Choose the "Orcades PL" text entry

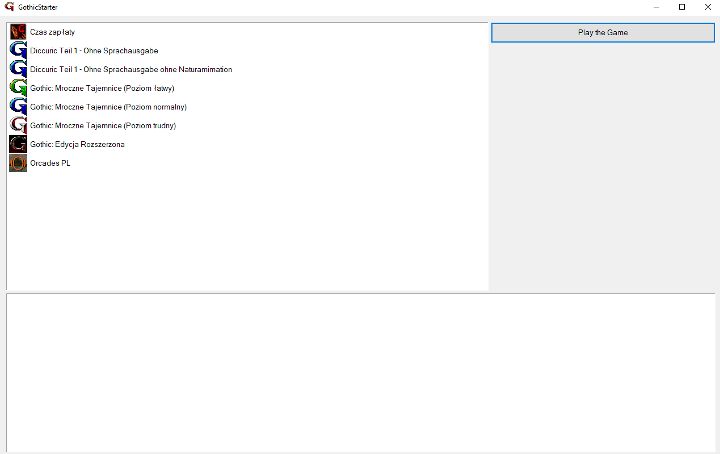(50, 163)
